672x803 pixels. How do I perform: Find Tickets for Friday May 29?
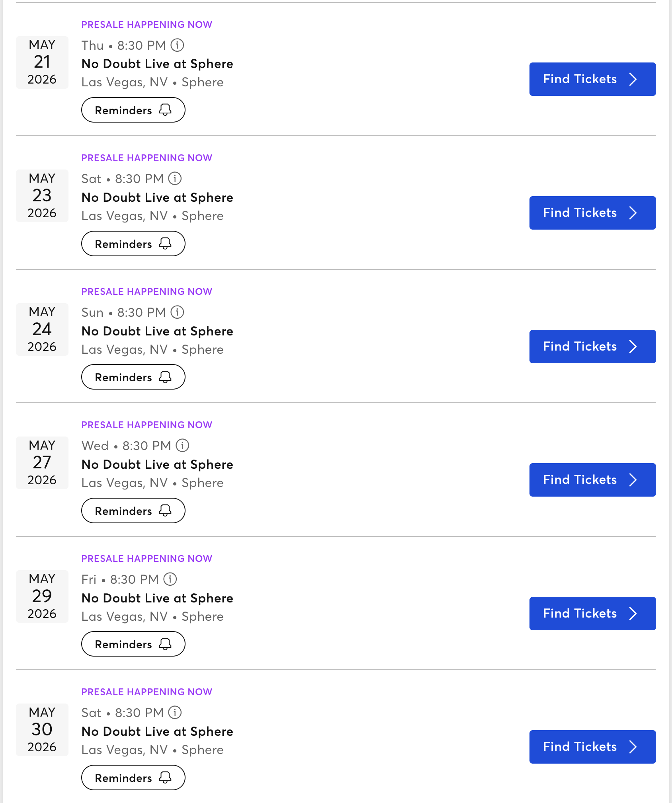pyautogui.click(x=592, y=614)
